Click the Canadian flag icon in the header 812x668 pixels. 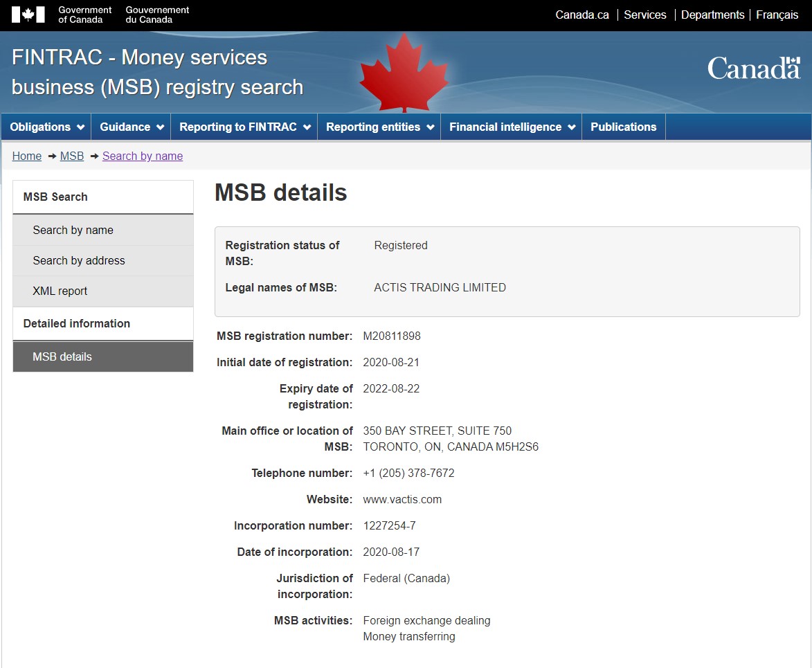click(x=28, y=15)
